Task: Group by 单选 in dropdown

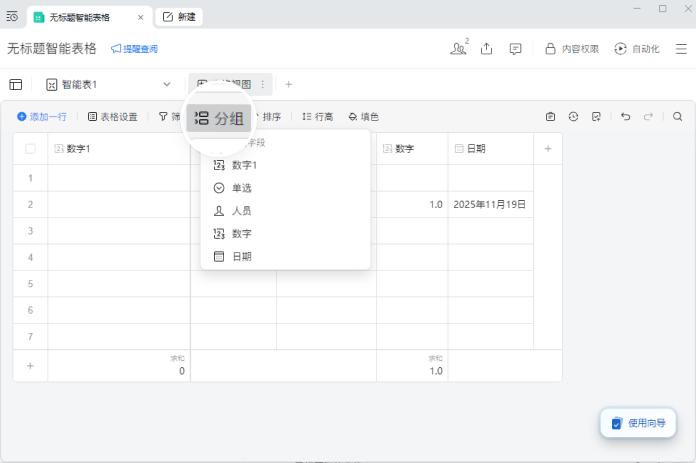Action: click(x=285, y=188)
